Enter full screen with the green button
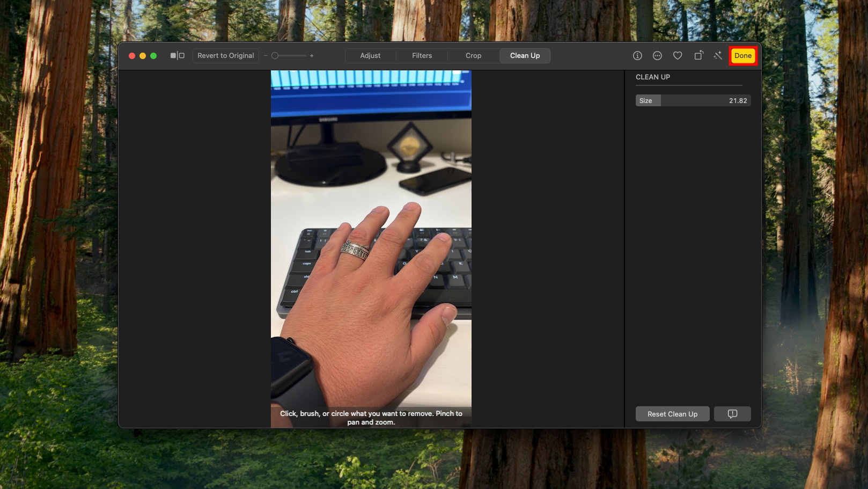This screenshot has width=868, height=489. pos(153,56)
